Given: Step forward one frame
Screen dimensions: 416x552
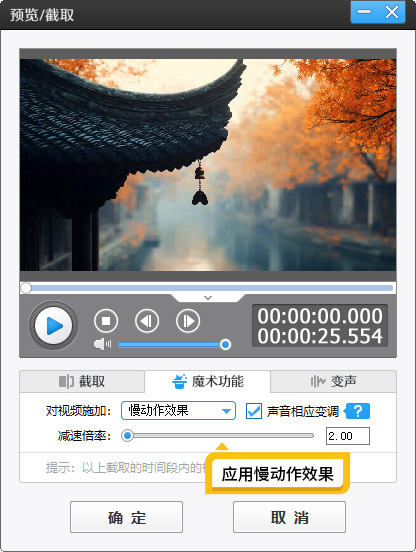Looking at the screenshot, I should click(188, 321).
